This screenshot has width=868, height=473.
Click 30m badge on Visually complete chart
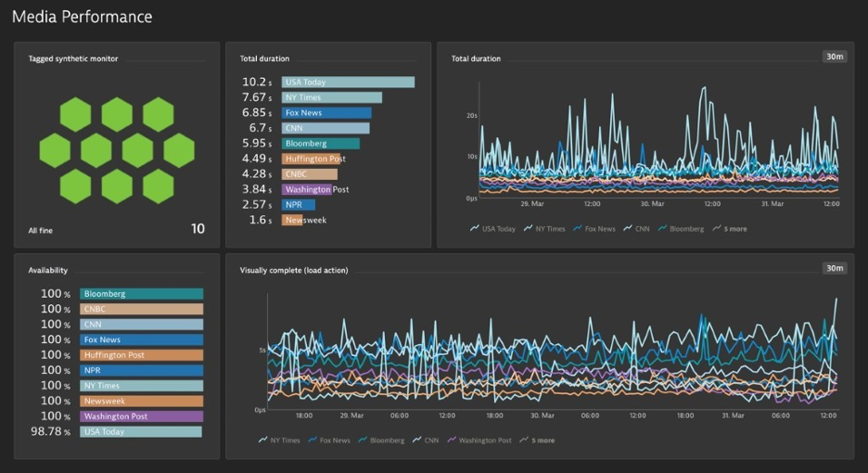click(835, 268)
